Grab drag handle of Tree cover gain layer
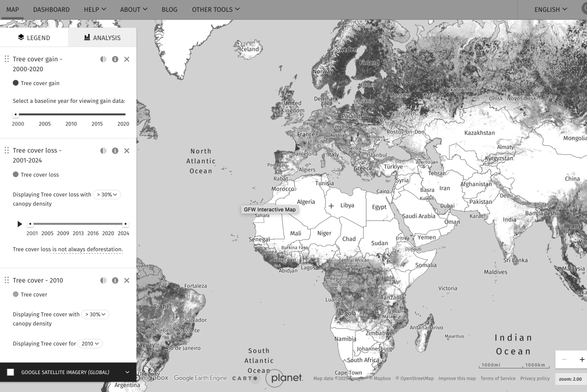 point(6,59)
